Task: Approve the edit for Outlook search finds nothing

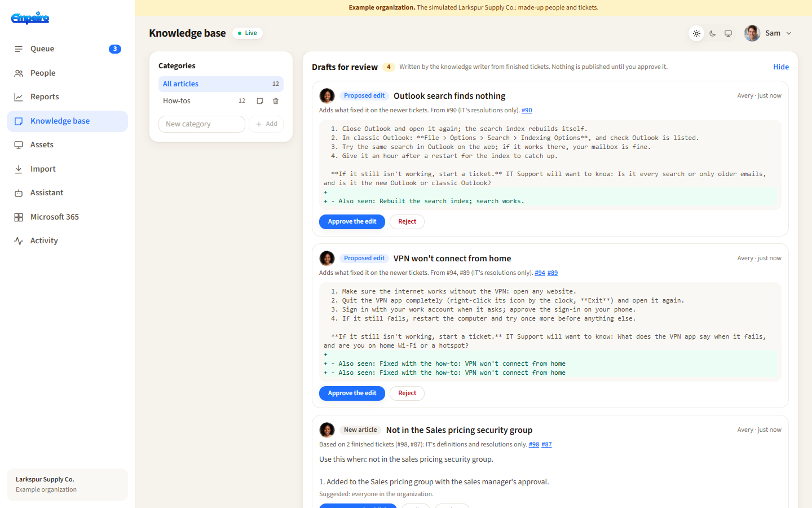Action: pyautogui.click(x=352, y=222)
